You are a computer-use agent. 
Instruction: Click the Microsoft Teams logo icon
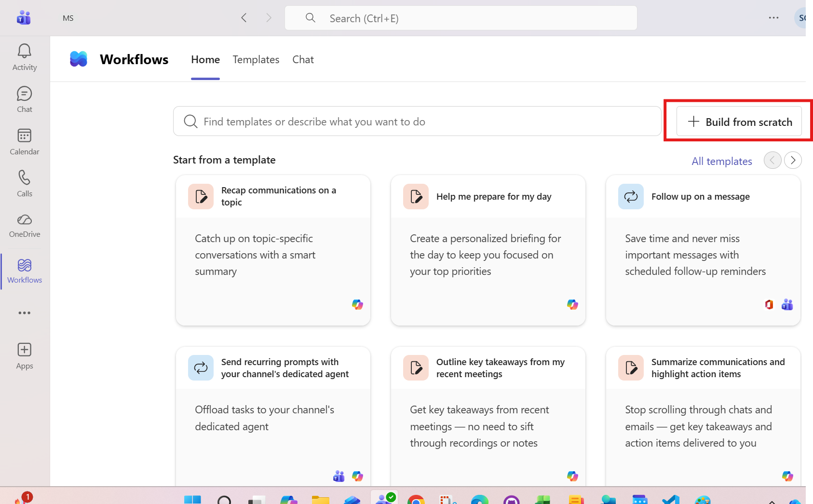click(24, 18)
